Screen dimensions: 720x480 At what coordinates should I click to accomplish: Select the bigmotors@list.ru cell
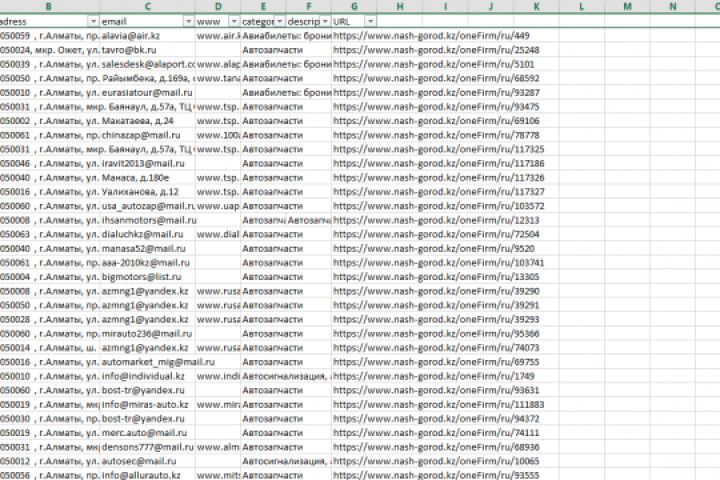[x=147, y=277]
